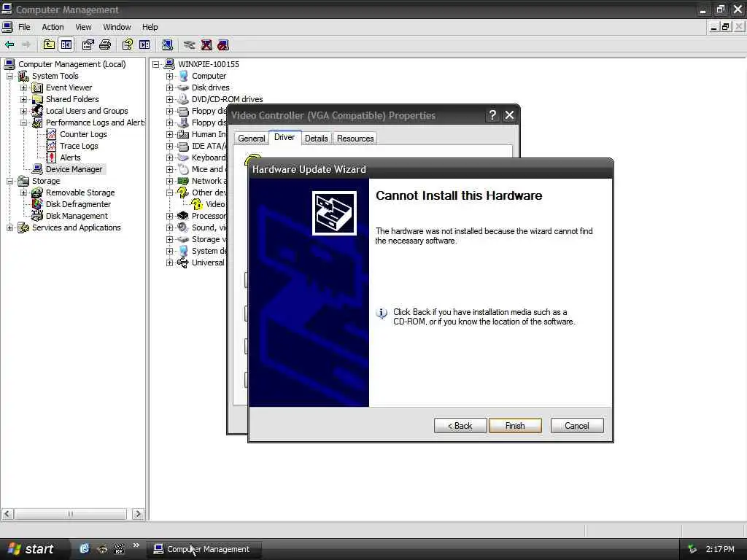Screen dimensions: 747x560
Task: Switch to the Details tab
Action: (316, 138)
